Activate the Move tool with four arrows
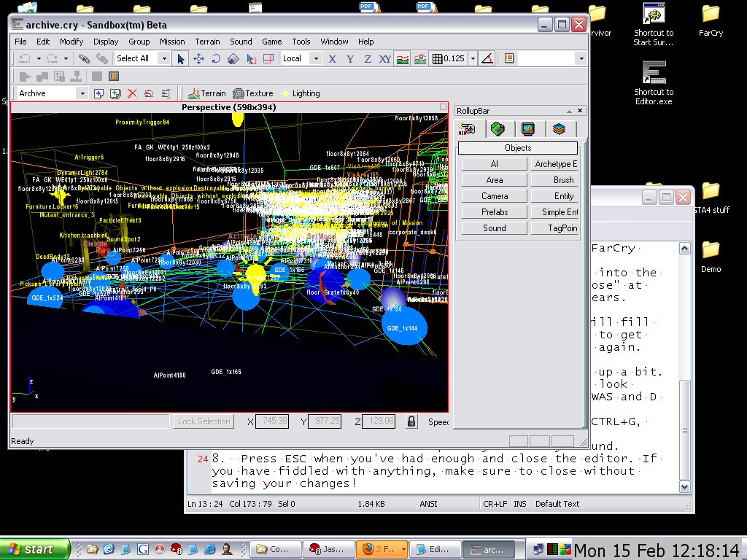 pos(198,58)
